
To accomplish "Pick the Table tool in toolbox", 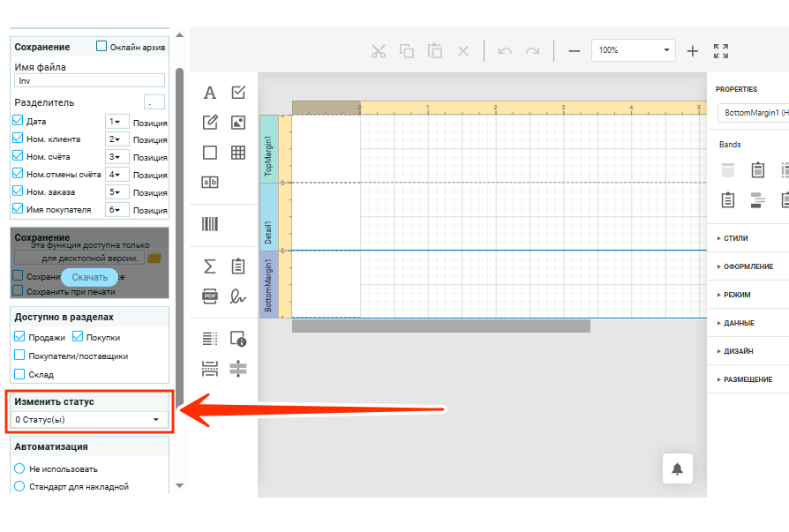I will (x=237, y=152).
